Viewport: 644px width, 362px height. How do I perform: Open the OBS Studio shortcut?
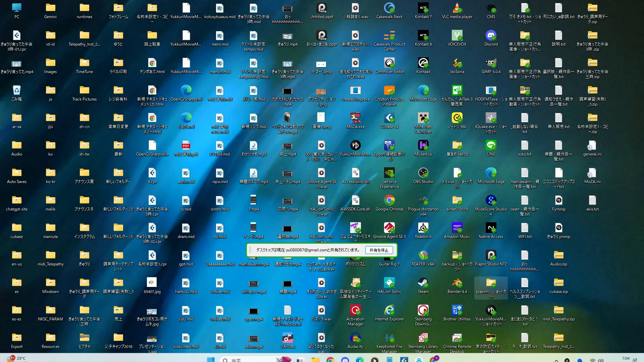pos(423,173)
